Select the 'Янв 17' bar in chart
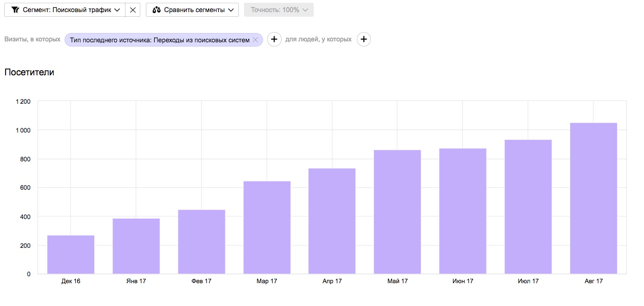Screen dimensions: 644x306 [x=136, y=246]
